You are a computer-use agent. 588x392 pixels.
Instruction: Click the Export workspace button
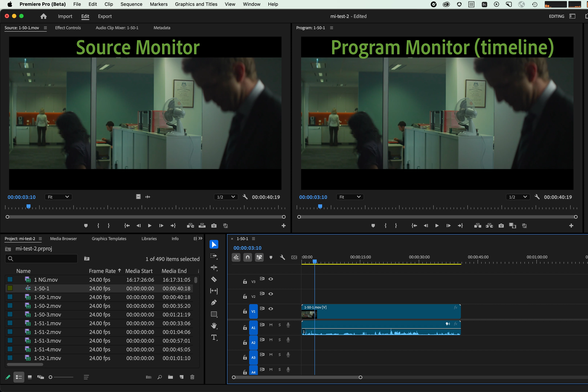[x=105, y=16]
